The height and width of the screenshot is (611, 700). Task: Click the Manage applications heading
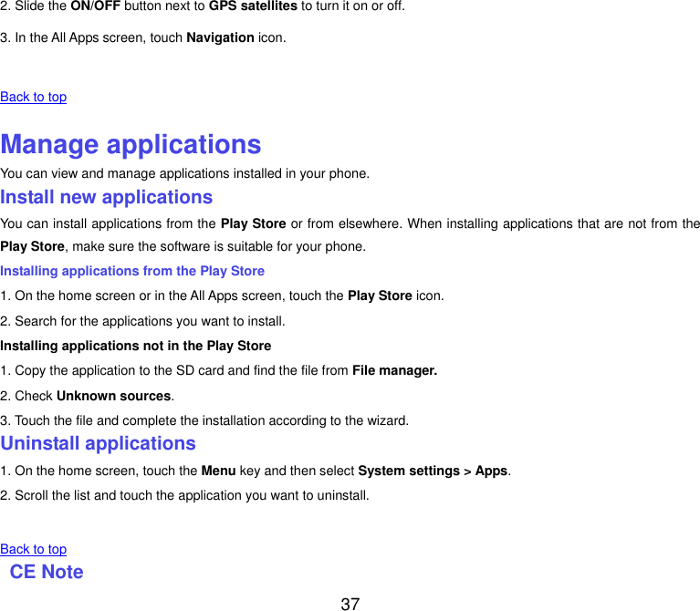(131, 144)
